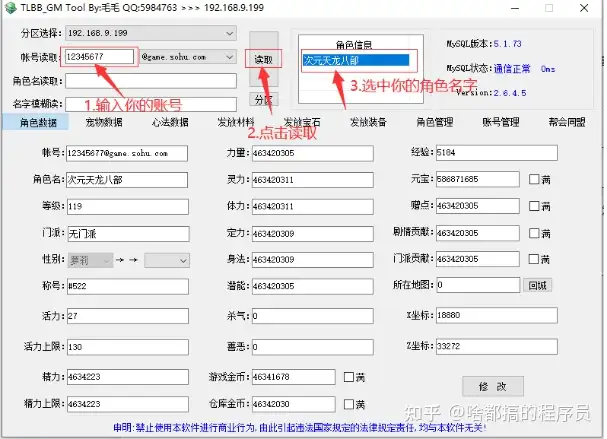The width and height of the screenshot is (607, 439).
Task: Click the 所在地图 field showing 0
Action: 478,285
